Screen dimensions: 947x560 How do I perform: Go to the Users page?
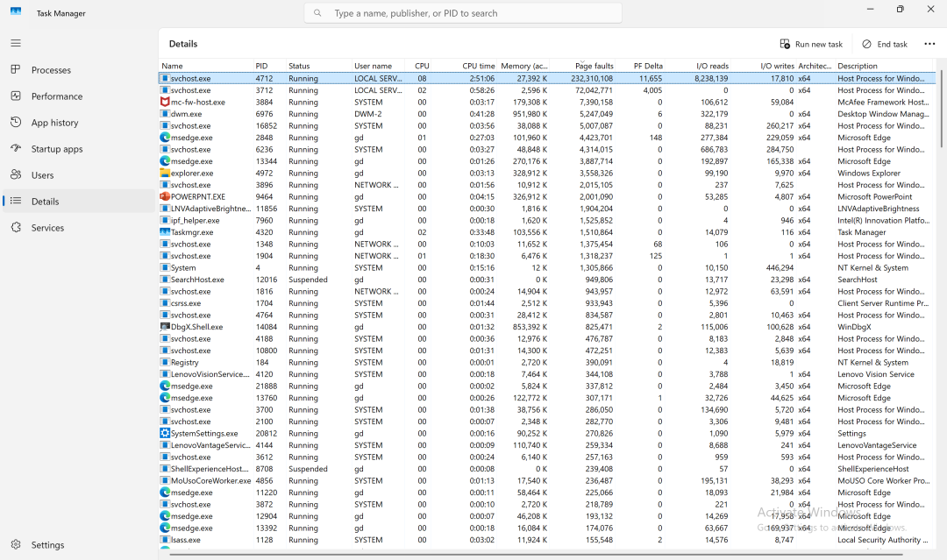coord(79,175)
